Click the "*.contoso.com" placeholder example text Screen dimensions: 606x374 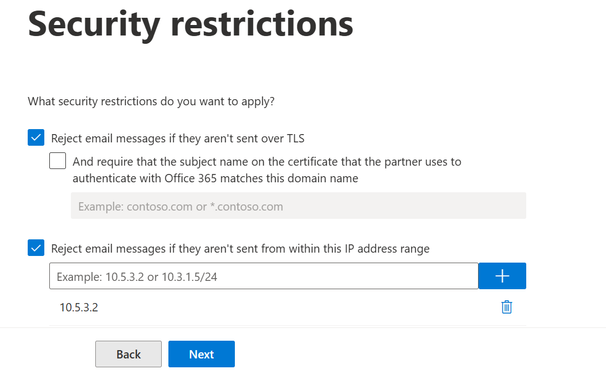pyautogui.click(x=247, y=206)
